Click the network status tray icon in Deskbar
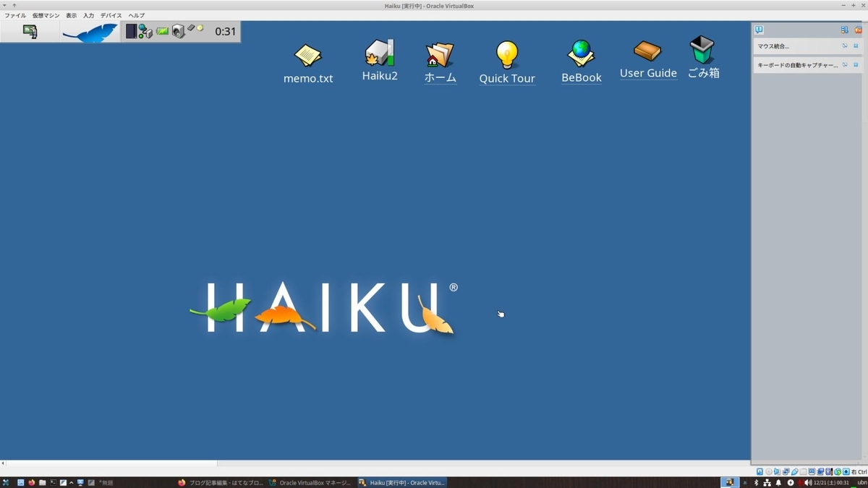The image size is (868, 488). (145, 31)
